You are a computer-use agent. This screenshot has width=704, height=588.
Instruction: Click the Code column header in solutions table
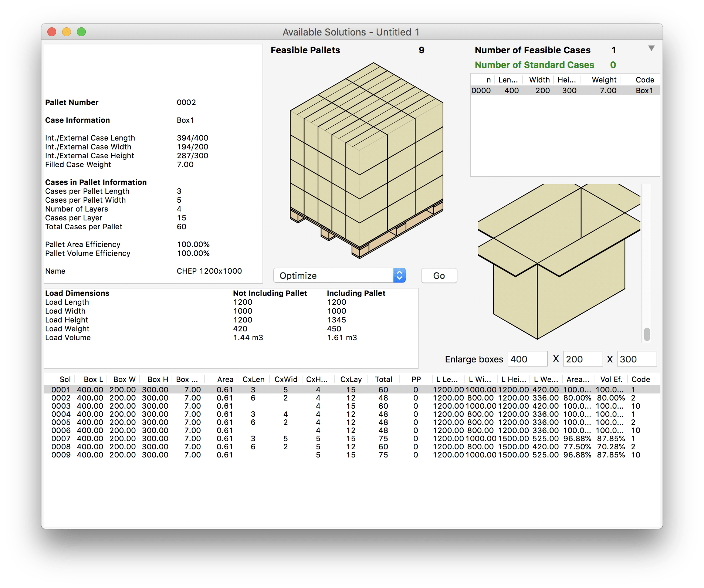(x=640, y=379)
